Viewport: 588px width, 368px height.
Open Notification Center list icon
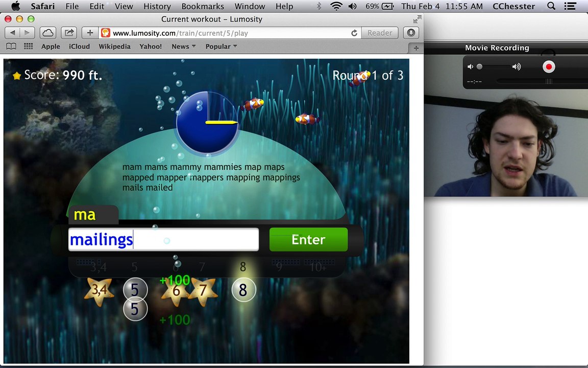(570, 6)
